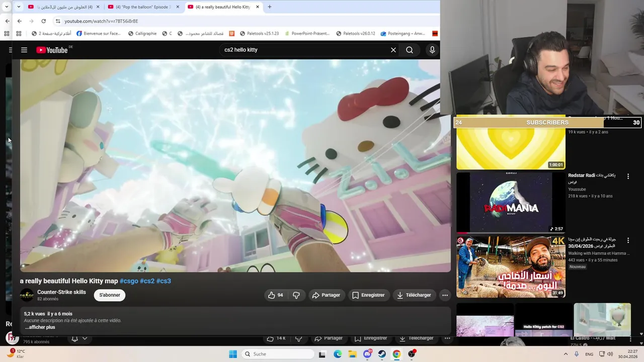This screenshot has height=362, width=644.
Task: Reload the current page
Action: pyautogui.click(x=44, y=21)
